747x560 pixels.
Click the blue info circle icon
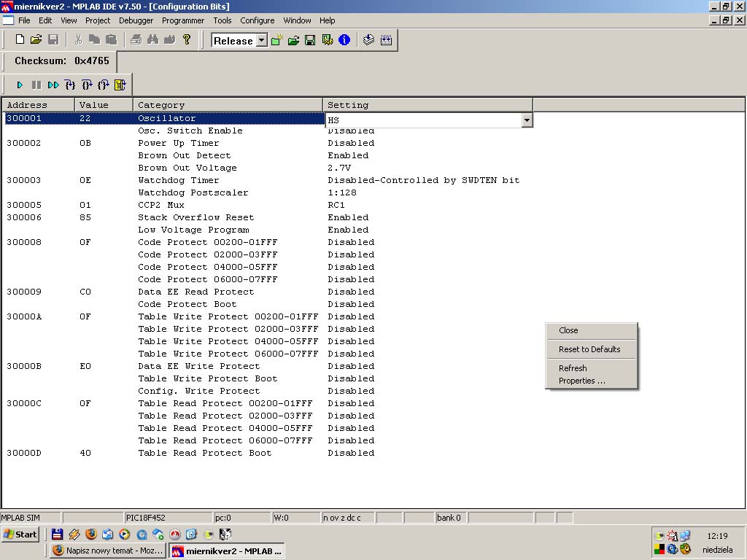click(344, 40)
